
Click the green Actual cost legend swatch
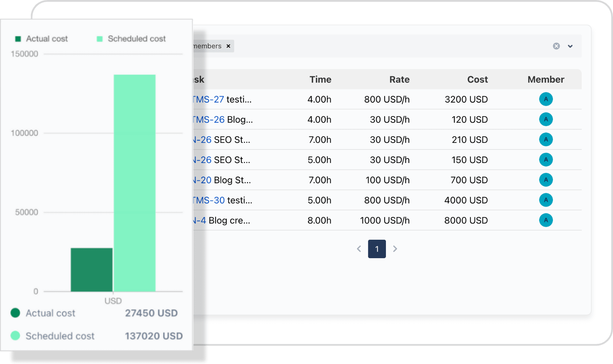(18, 38)
